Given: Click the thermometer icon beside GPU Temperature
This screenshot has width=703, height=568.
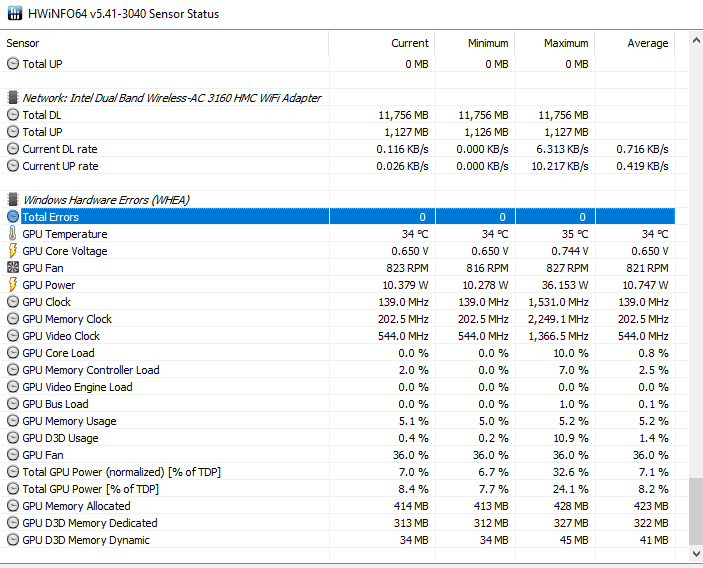Looking at the screenshot, I should click(x=13, y=234).
